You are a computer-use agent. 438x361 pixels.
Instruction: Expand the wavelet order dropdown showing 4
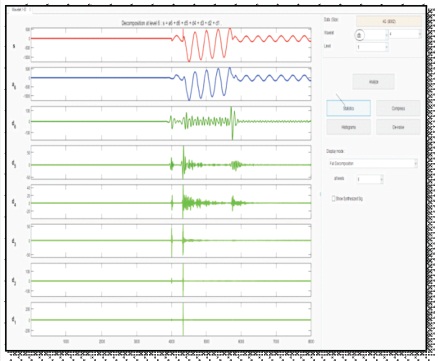point(405,34)
